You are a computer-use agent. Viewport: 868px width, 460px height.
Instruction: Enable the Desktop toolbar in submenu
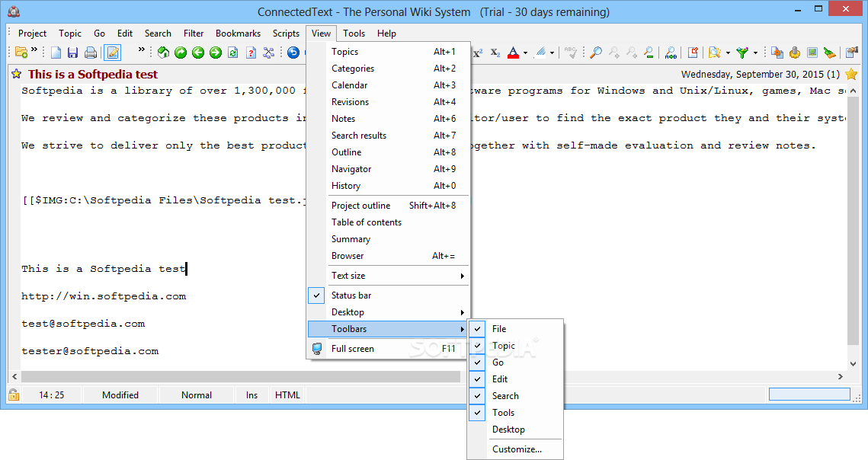(x=515, y=430)
